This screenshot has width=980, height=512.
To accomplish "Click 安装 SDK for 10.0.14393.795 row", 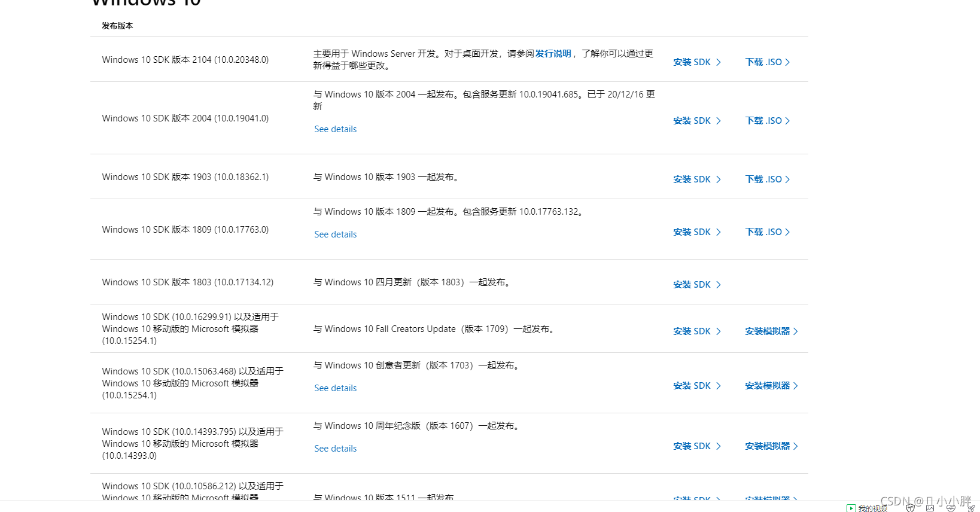I will click(x=697, y=446).
